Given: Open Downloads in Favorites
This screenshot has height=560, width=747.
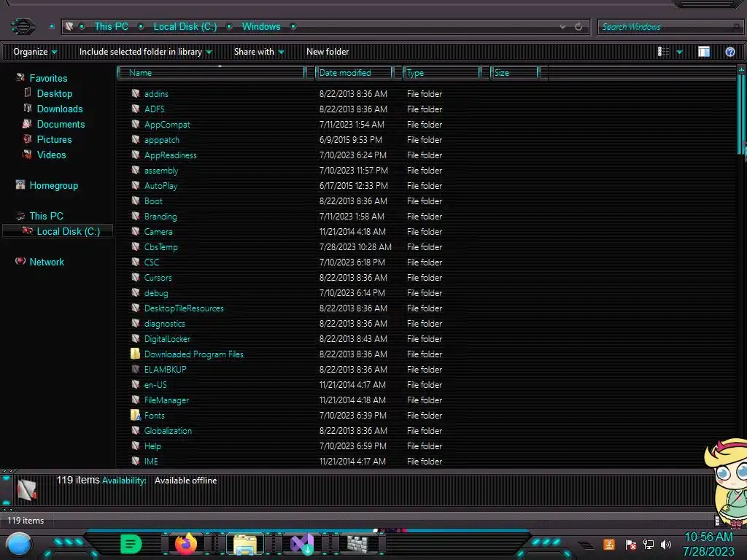Looking at the screenshot, I should click(x=60, y=109).
